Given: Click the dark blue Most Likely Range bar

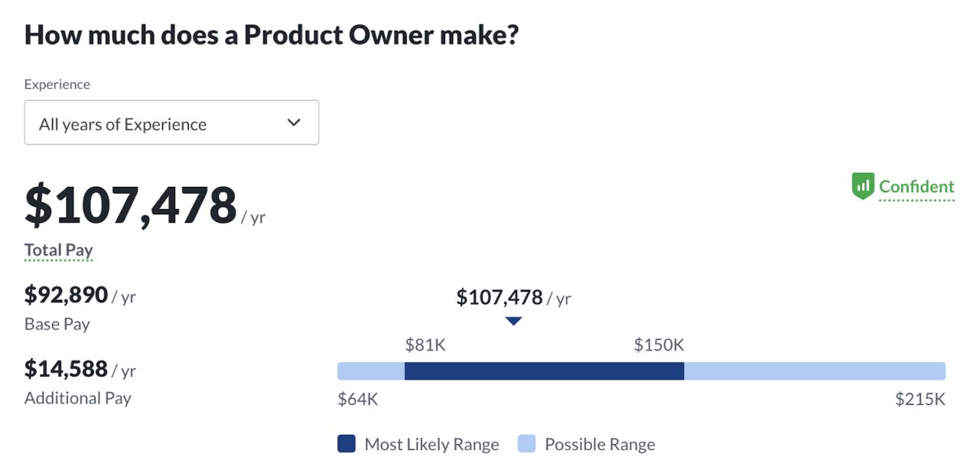Looking at the screenshot, I should (543, 371).
